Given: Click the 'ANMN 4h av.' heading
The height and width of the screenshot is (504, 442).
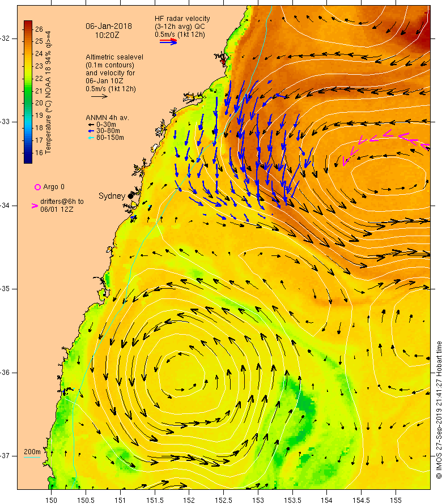Looking at the screenshot, I should tap(107, 118).
